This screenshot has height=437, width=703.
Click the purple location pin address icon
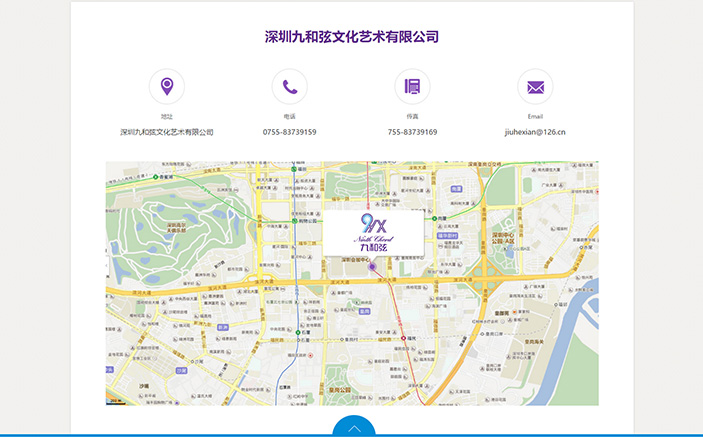tap(167, 87)
